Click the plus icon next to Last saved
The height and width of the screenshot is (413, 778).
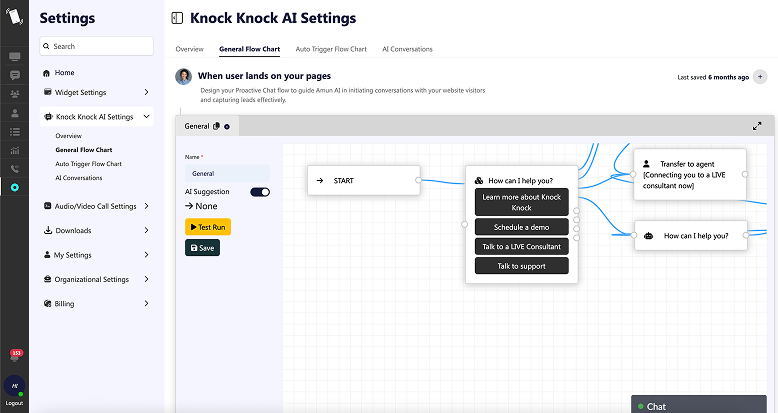pos(759,77)
